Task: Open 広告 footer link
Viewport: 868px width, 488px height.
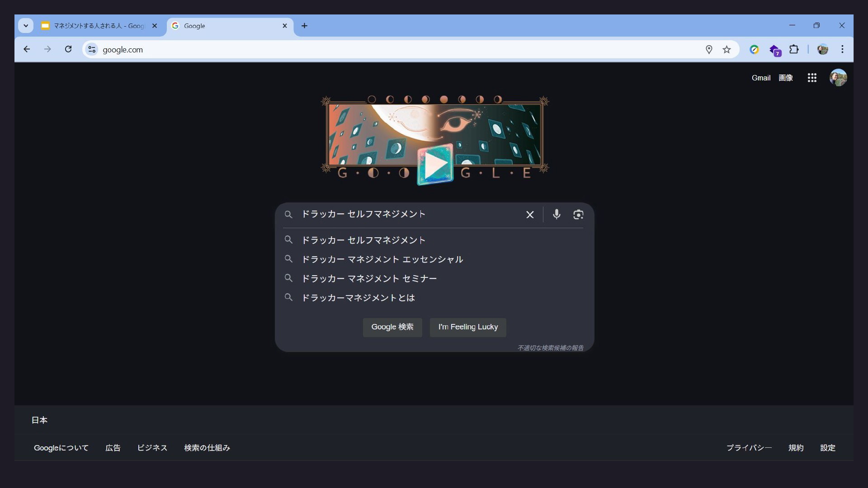Action: point(113,448)
